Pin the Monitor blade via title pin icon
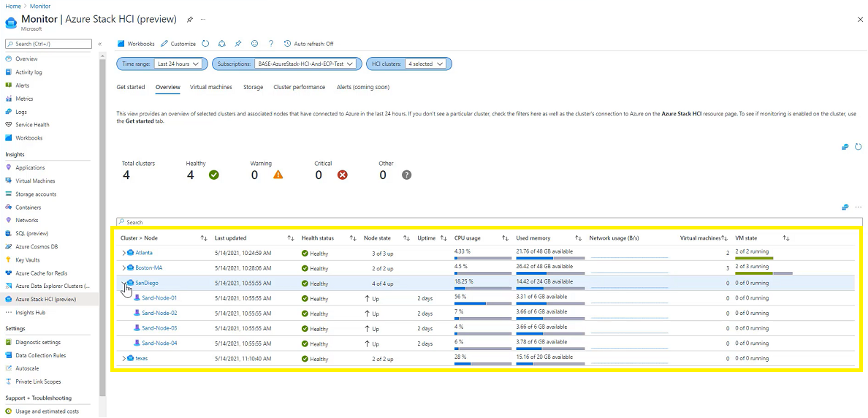868x418 pixels. [189, 20]
